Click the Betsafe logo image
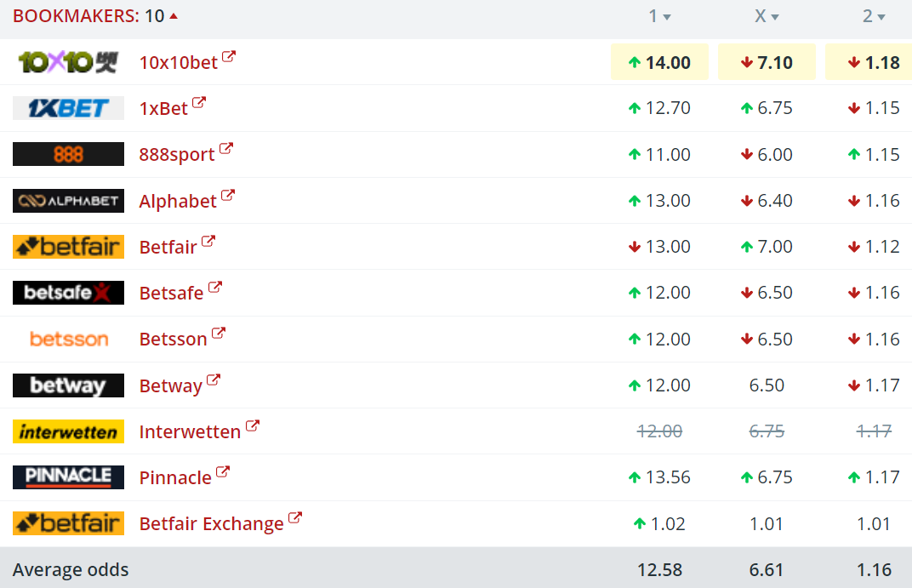This screenshot has height=588, width=912. (68, 293)
